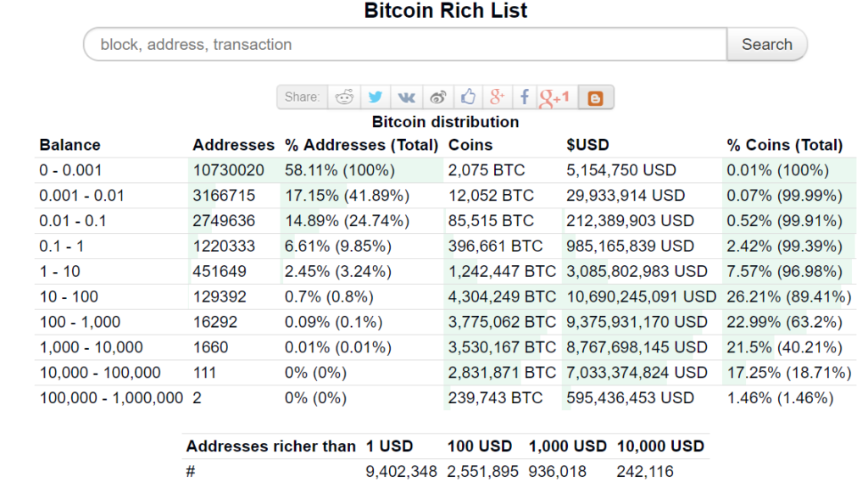Click the $USD column header
The height and width of the screenshot is (493, 868).
click(x=587, y=145)
